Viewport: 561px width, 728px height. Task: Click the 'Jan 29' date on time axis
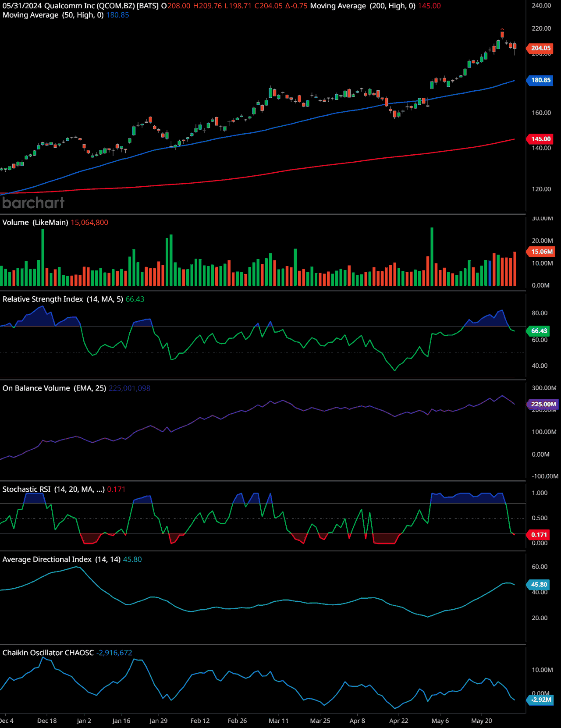click(158, 721)
